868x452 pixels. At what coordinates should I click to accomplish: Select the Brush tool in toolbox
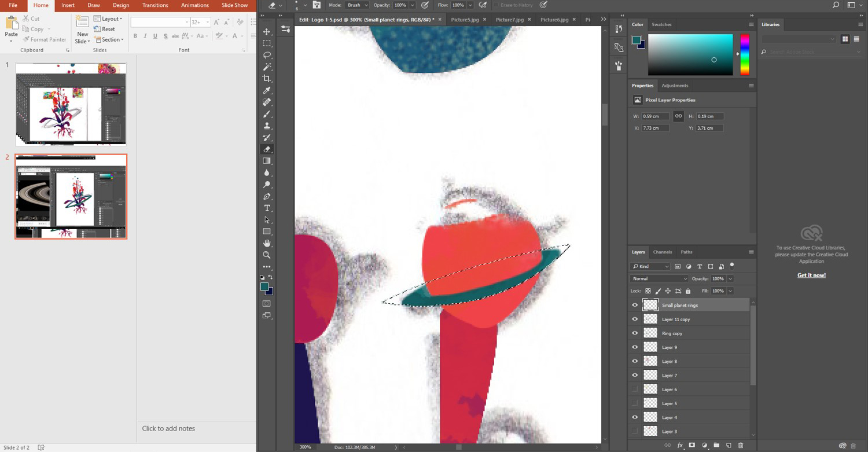coord(267,114)
